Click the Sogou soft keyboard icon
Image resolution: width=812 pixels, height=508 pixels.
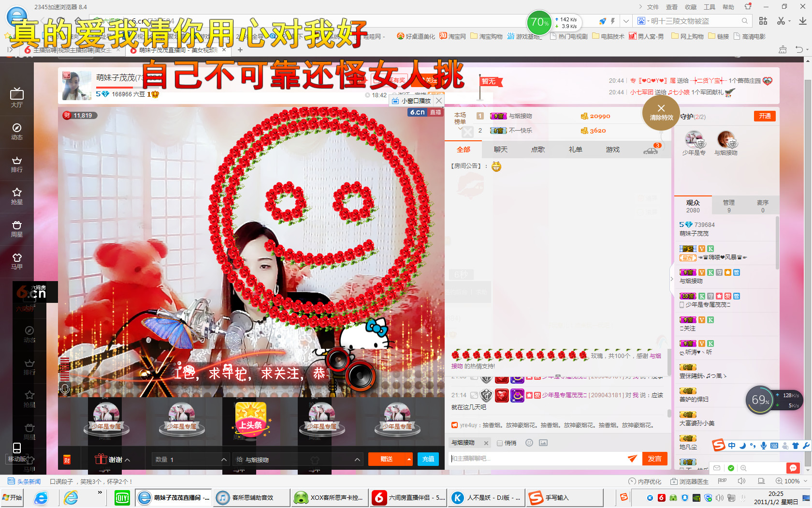point(774,446)
